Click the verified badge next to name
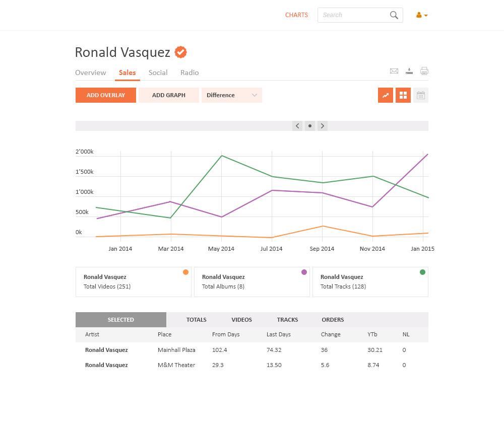Image resolution: width=504 pixels, height=433 pixels. click(x=180, y=52)
